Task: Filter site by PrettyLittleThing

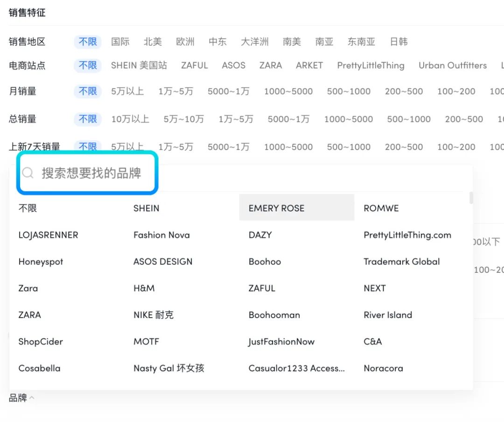Action: [x=371, y=65]
